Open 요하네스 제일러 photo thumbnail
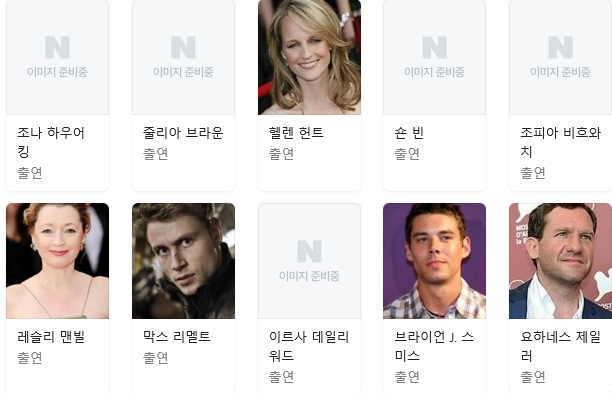Image resolution: width=612 pixels, height=393 pixels. pyautogui.click(x=560, y=261)
